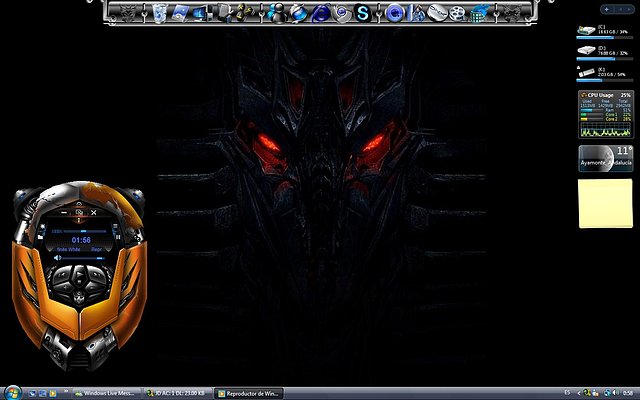
Task: Click Show Desktop quick launch icon
Action: tap(33, 393)
